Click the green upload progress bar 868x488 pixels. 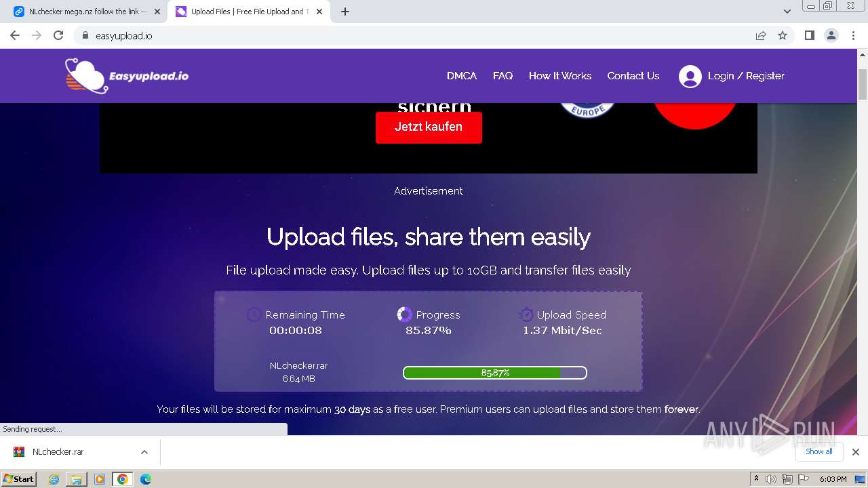coord(495,373)
